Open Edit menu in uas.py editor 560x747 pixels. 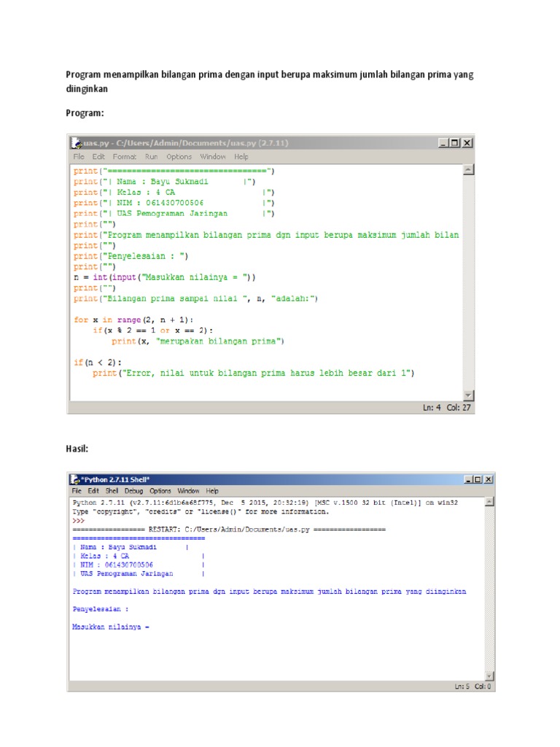pos(98,156)
